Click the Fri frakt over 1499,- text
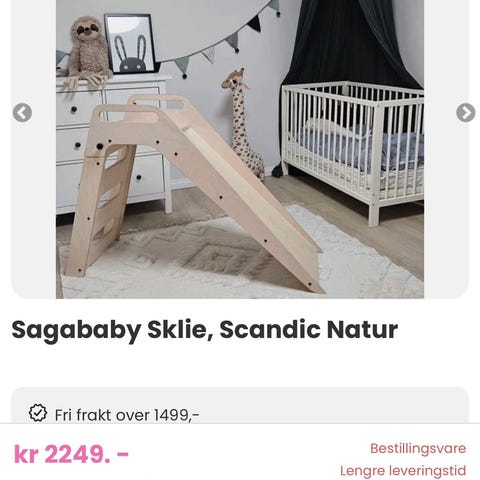Screen dimensions: 480x480 coord(127,415)
